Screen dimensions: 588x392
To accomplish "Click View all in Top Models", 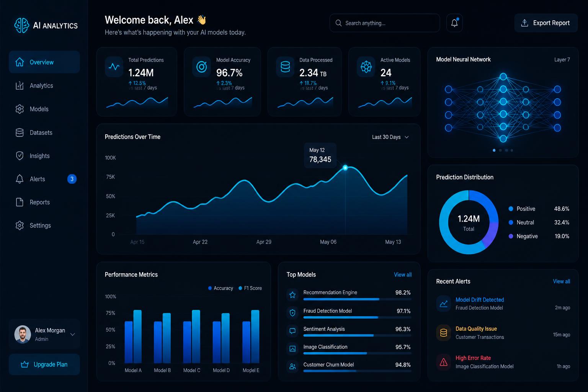I will 403,274.
